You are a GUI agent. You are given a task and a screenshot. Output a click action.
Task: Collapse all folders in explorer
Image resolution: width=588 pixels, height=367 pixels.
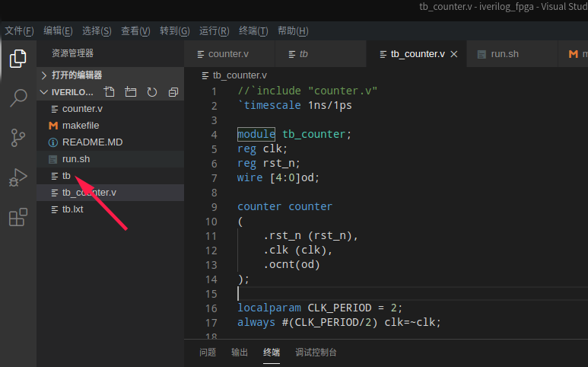173,92
